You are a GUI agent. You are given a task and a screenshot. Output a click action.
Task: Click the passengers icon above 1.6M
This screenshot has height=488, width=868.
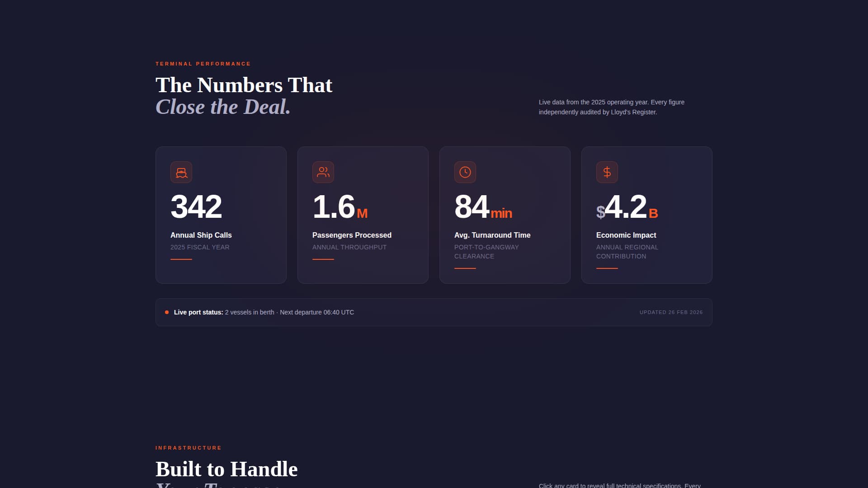point(323,172)
